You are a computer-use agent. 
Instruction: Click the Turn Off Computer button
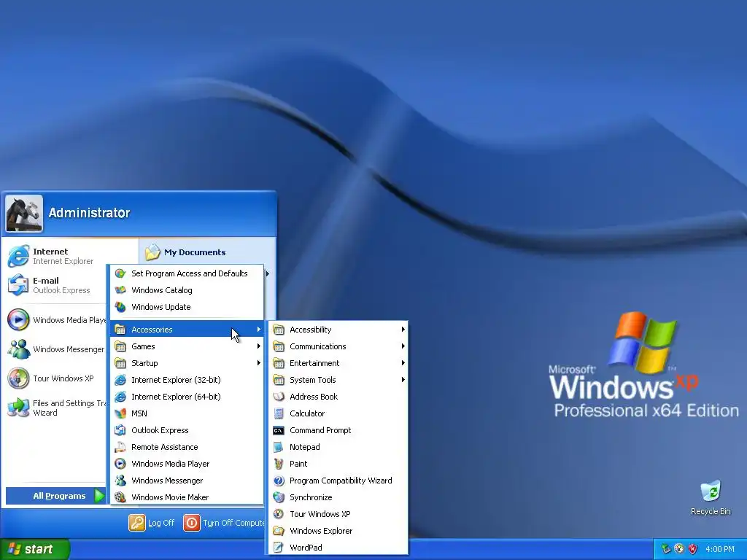(x=225, y=523)
